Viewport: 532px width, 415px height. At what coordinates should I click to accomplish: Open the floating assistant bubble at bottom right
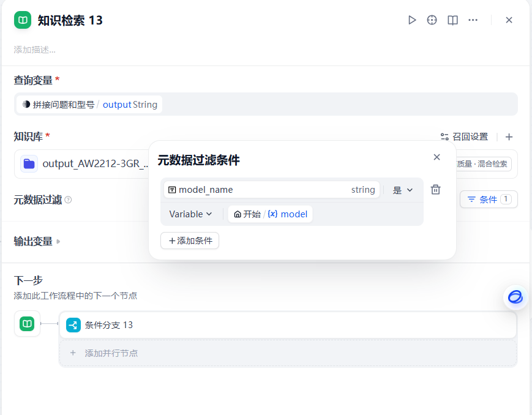[x=515, y=297]
